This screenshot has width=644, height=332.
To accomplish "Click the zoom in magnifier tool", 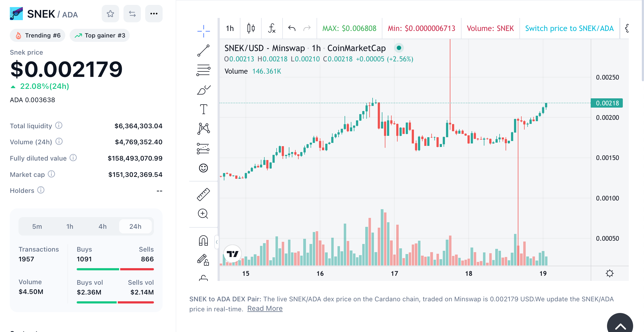I will [203, 214].
